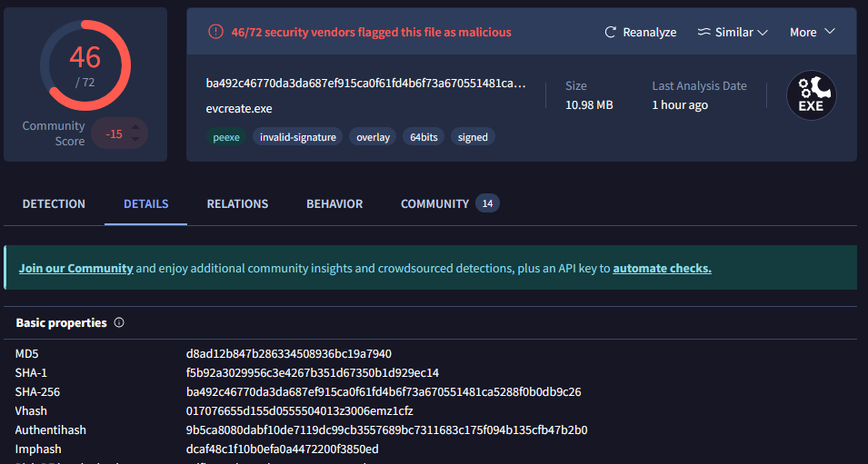Click the Basic properties info icon
This screenshot has height=464, width=868.
pos(119,322)
